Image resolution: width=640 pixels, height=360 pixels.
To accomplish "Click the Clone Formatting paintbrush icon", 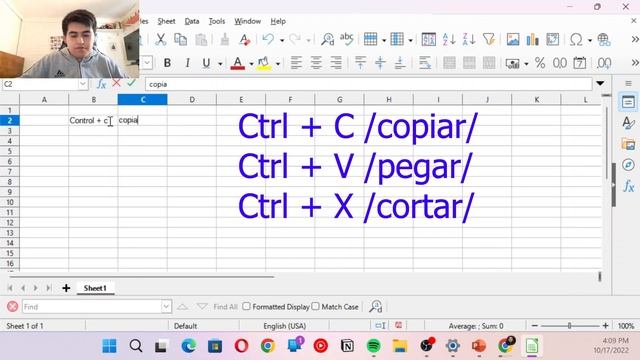I will tap(224, 40).
